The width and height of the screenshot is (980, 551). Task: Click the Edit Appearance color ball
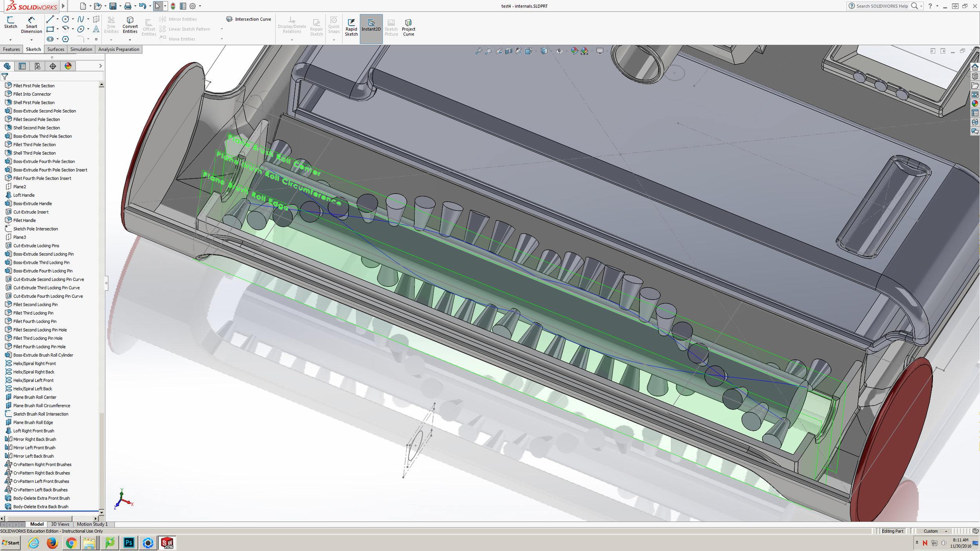574,51
